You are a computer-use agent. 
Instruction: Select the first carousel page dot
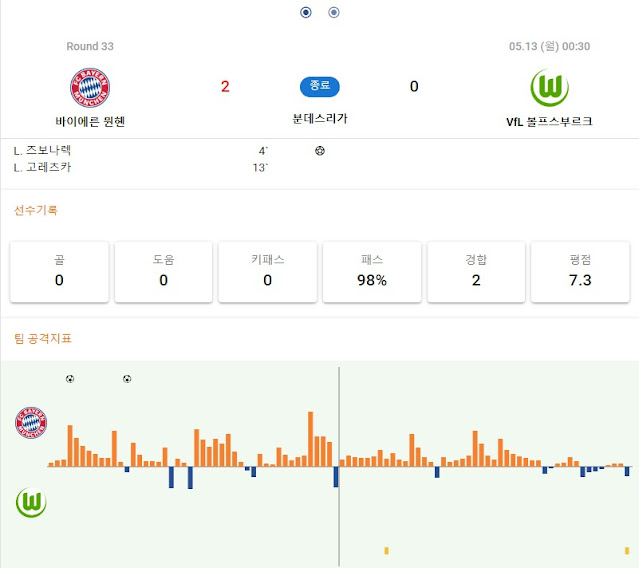[x=306, y=13]
